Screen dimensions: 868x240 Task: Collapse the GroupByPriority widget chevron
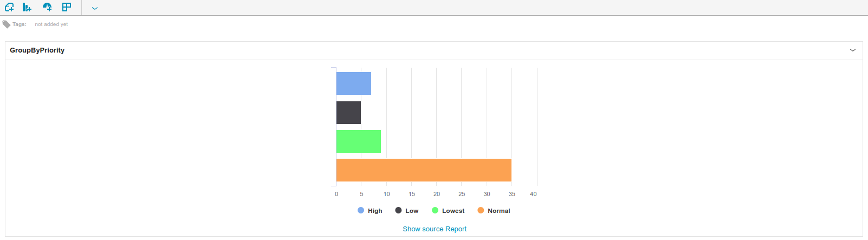coord(853,50)
